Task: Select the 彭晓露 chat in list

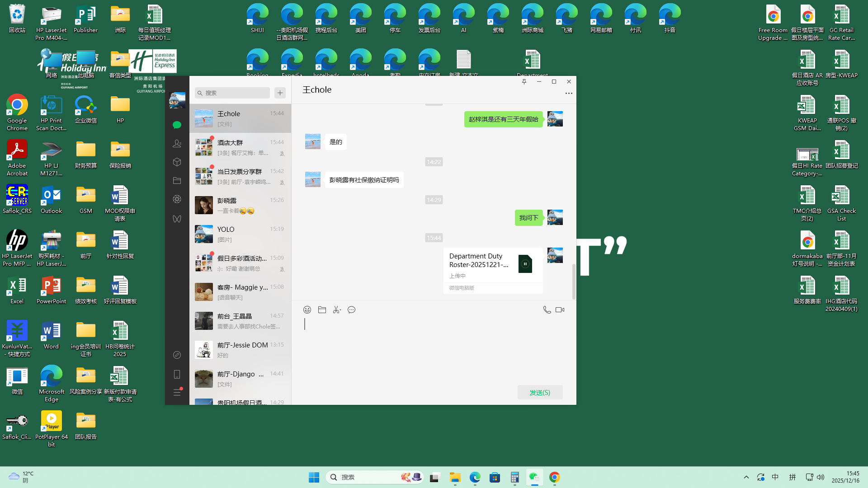Action: click(x=240, y=205)
